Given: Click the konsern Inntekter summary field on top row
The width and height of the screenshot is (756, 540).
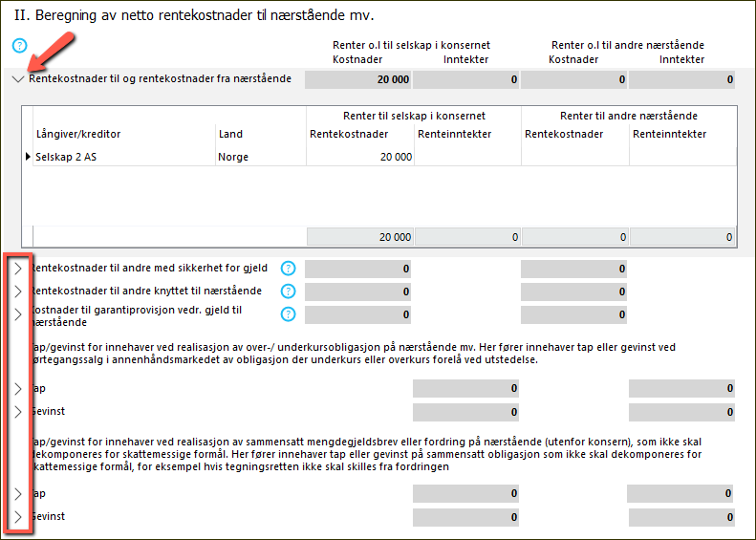Looking at the screenshot, I should pyautogui.click(x=465, y=79).
